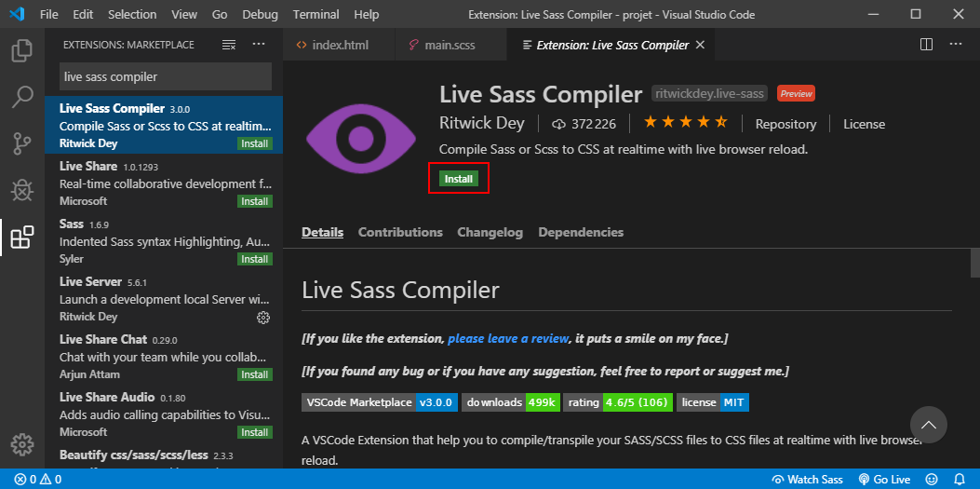Open the Repository link

click(x=785, y=125)
